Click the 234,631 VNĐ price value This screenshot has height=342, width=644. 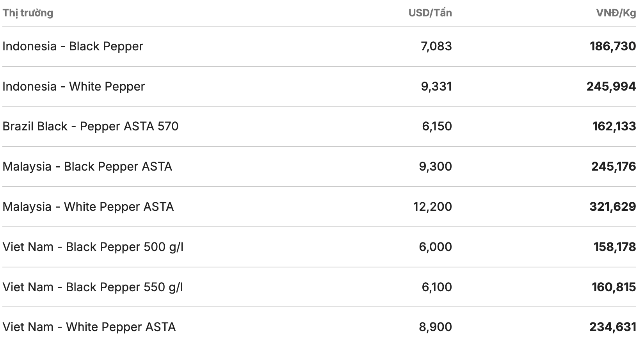(612, 327)
